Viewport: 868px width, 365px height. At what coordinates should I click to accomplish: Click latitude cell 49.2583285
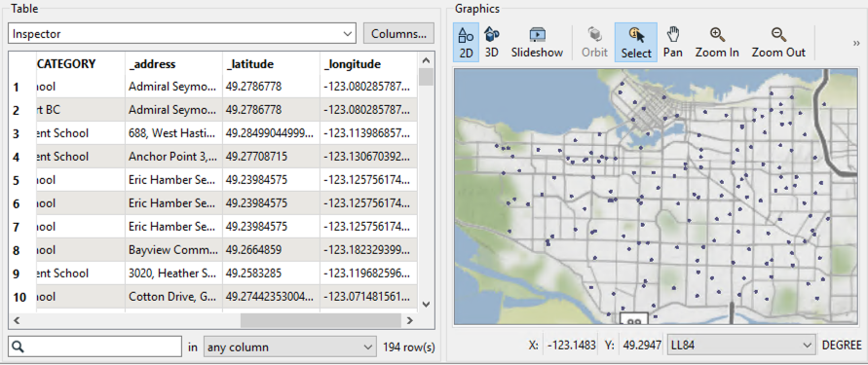271,274
